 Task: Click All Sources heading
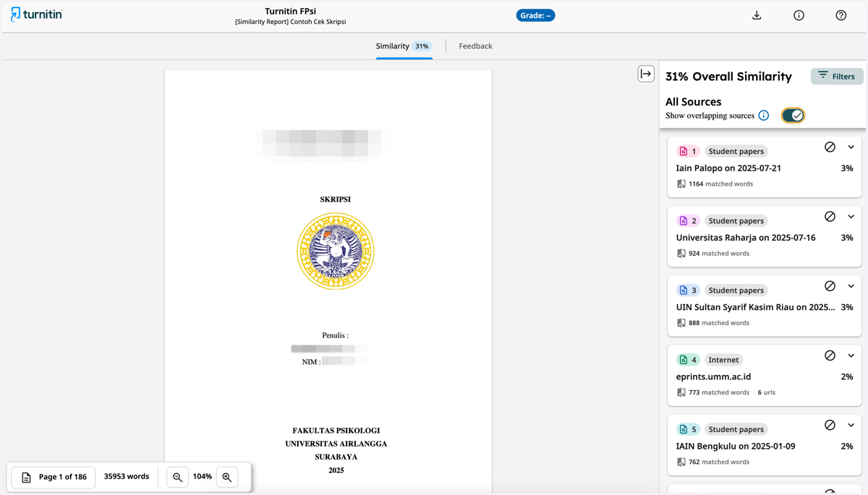click(694, 102)
